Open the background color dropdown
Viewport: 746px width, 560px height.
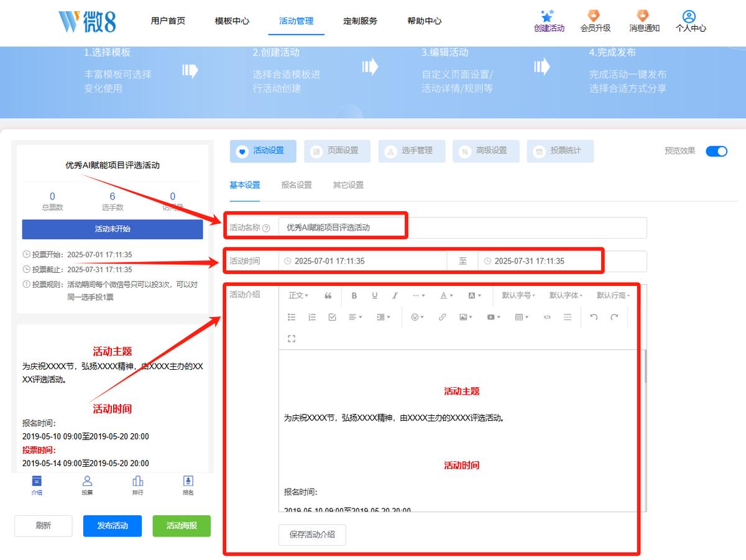(x=474, y=296)
